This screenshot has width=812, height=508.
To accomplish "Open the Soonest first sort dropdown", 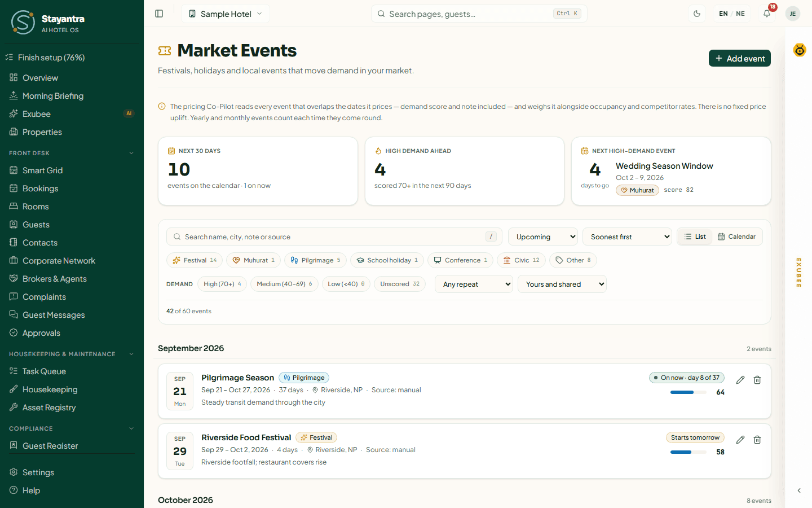I will pos(628,237).
